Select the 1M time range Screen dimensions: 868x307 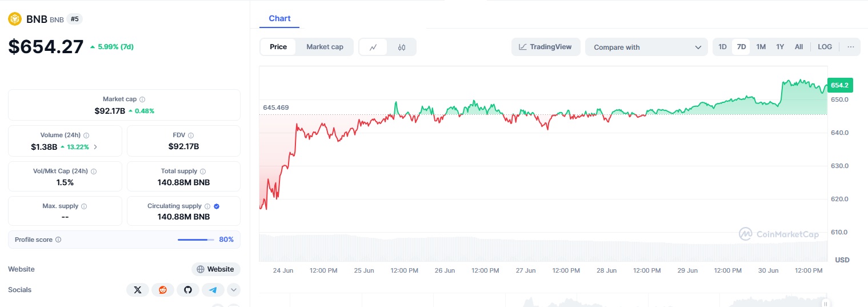click(x=761, y=47)
